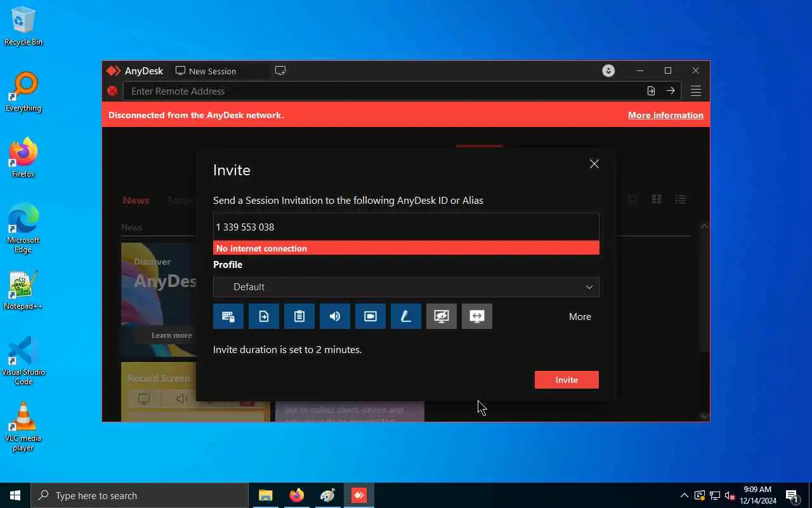Toggle clipboard sync permission
Screen dimensions: 812x508
click(299, 316)
